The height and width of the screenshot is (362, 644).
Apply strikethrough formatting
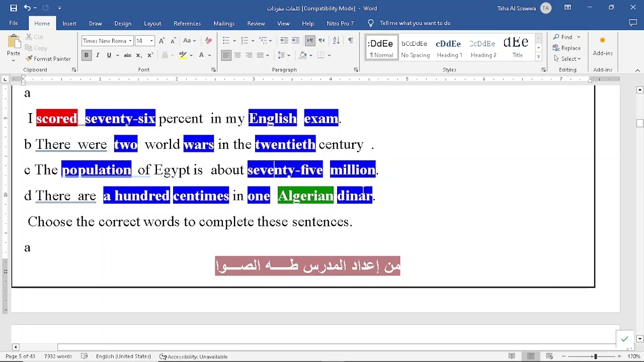(x=128, y=55)
